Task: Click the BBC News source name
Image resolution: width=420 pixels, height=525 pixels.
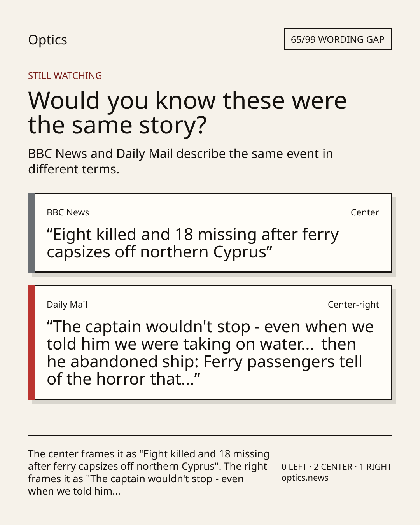Action: pos(68,212)
